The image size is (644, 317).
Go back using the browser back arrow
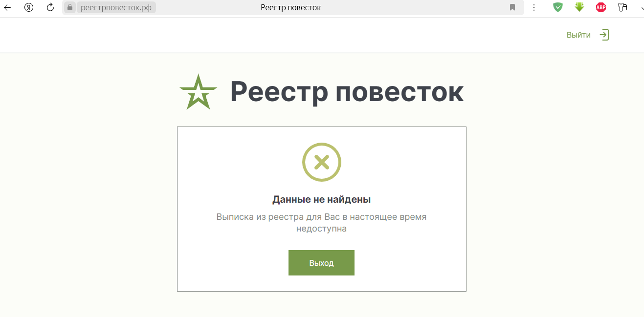(7, 7)
